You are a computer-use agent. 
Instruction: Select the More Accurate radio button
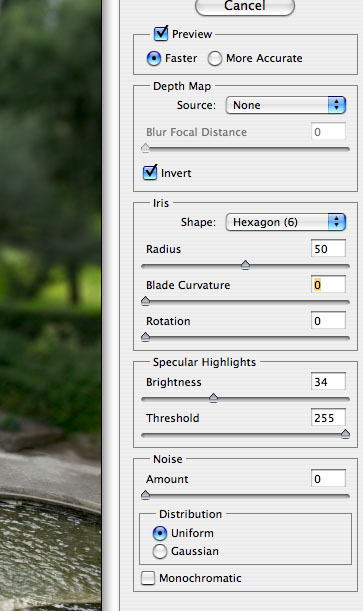pos(215,58)
